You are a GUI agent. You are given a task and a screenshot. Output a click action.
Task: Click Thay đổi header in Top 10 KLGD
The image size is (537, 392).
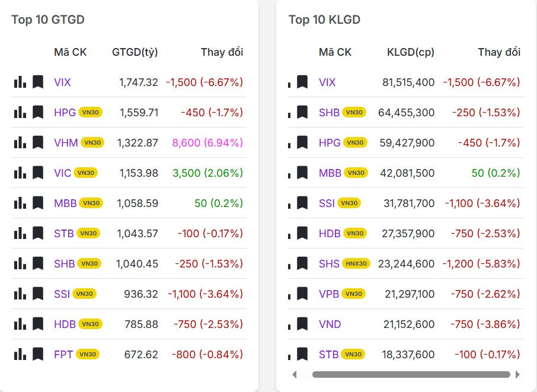tap(499, 52)
